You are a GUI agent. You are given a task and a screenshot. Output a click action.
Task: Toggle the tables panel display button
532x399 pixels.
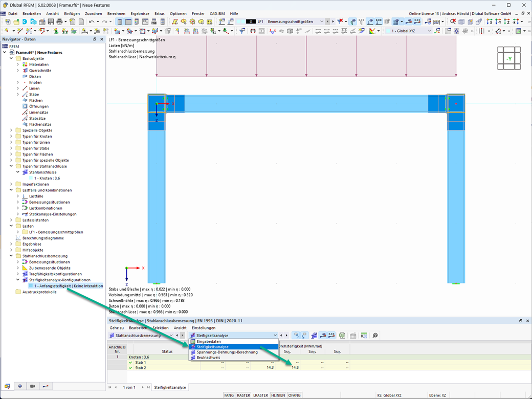(128, 21)
